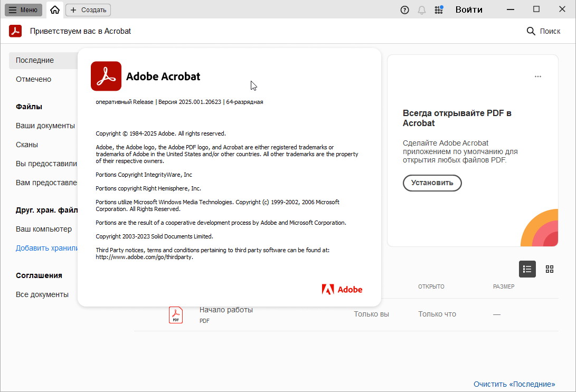576x392 pixels.
Task: Click the ОТКРЫТО column header
Action: pos(431,286)
